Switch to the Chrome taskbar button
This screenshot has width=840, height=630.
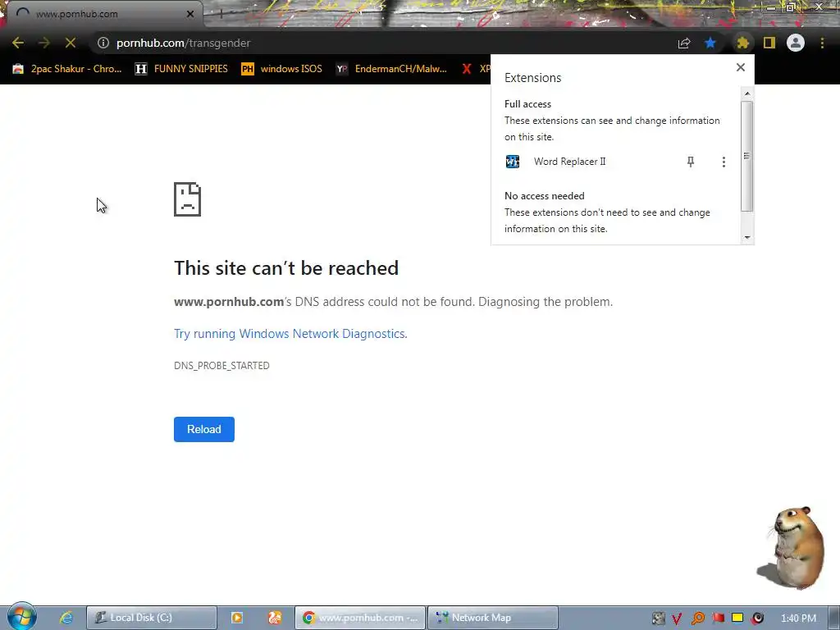(360, 618)
